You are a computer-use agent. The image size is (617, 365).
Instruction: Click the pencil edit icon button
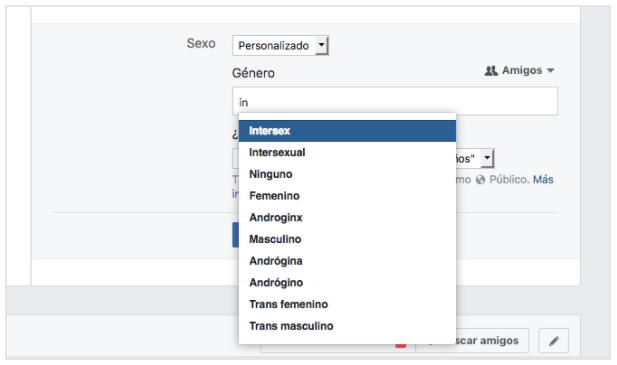point(553,341)
